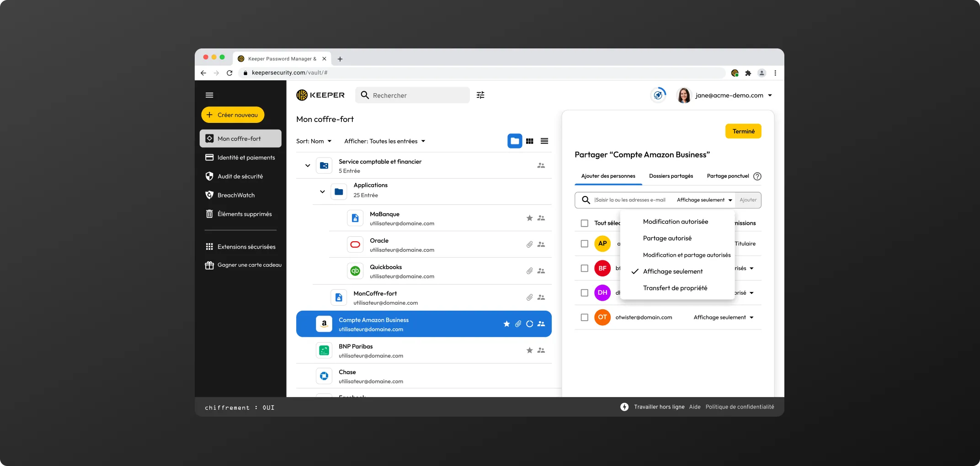Switch to Dossiers partagés tab
This screenshot has height=466, width=980.
pos(671,176)
